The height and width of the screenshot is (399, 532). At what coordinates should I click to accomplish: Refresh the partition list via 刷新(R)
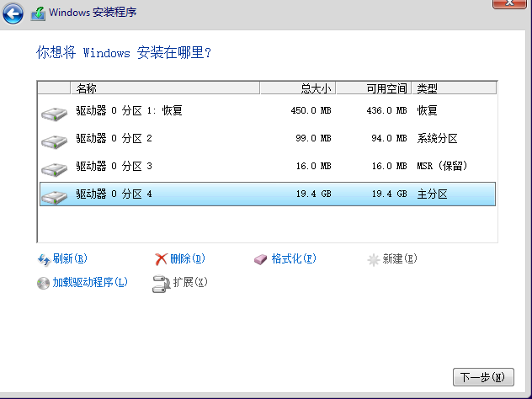[x=70, y=259]
